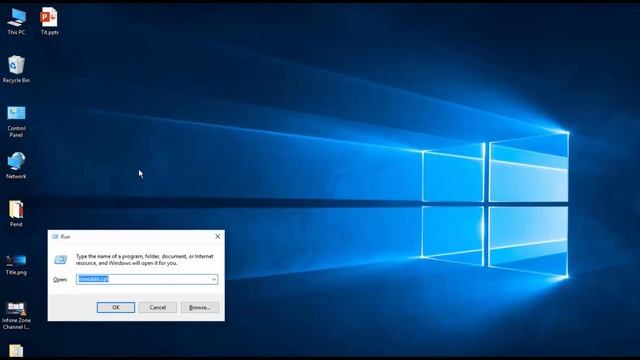
Task: Expand the Open combo box dropdown arrow
Action: point(213,279)
